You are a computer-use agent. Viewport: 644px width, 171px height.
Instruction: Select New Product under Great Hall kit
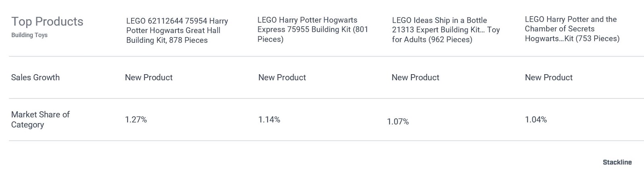click(149, 77)
